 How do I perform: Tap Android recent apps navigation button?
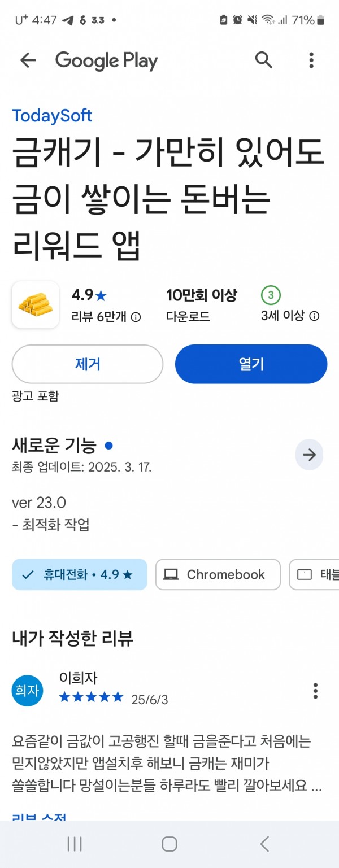coord(75,844)
